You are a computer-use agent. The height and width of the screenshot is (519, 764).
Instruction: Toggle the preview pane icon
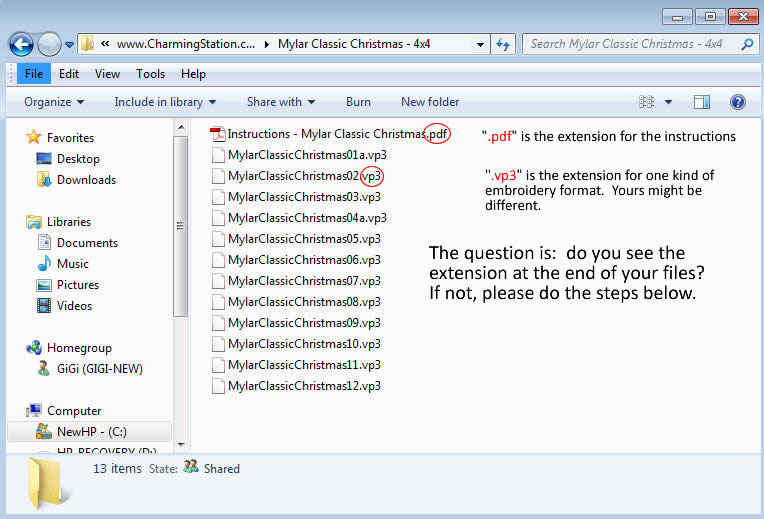click(x=702, y=102)
